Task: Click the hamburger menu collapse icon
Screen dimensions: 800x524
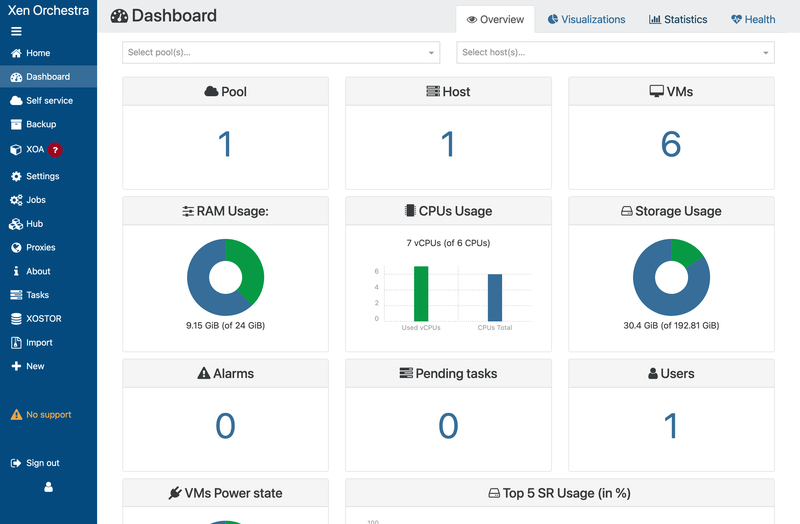Action: (16, 31)
